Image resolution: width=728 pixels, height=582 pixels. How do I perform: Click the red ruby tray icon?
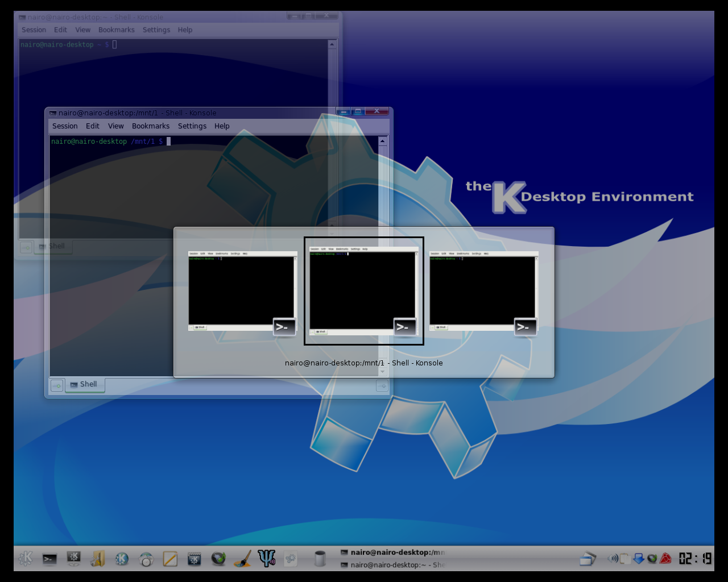point(665,559)
